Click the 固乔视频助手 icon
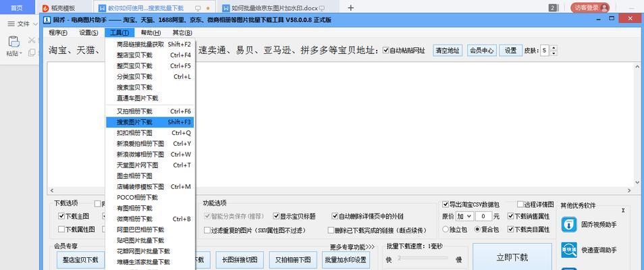Image resolution: width=644 pixels, height=270 pixels. [x=569, y=225]
